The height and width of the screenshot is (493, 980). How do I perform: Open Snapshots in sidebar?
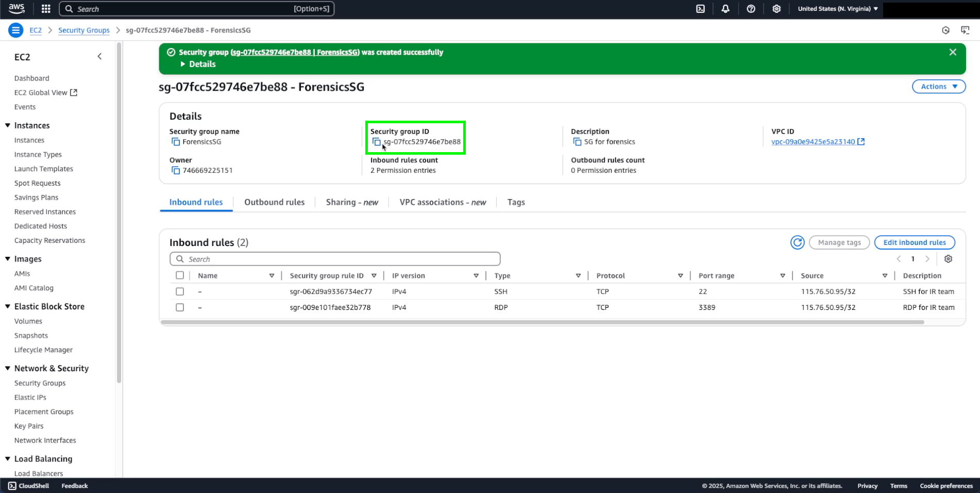(x=31, y=336)
